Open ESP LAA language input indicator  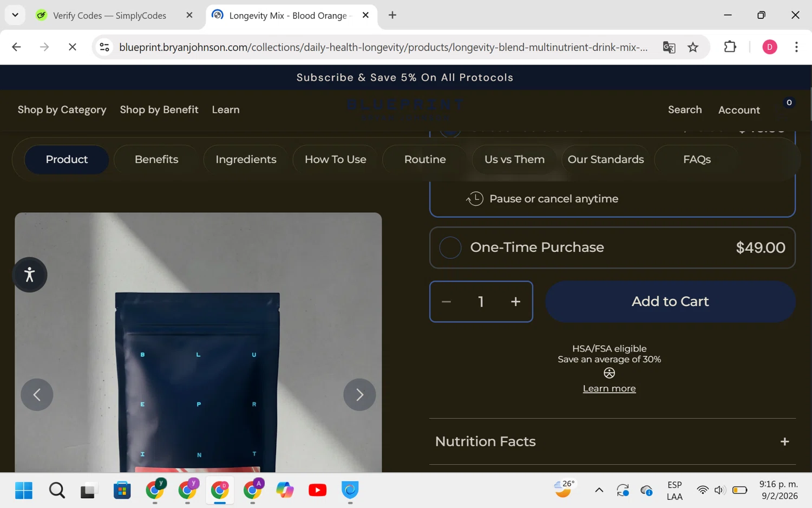[675, 491]
